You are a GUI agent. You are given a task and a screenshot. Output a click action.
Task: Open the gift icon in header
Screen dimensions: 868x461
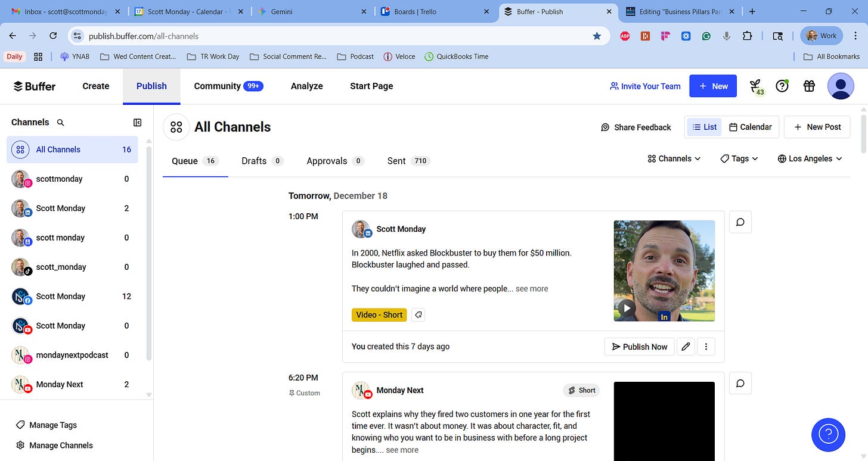tap(809, 86)
